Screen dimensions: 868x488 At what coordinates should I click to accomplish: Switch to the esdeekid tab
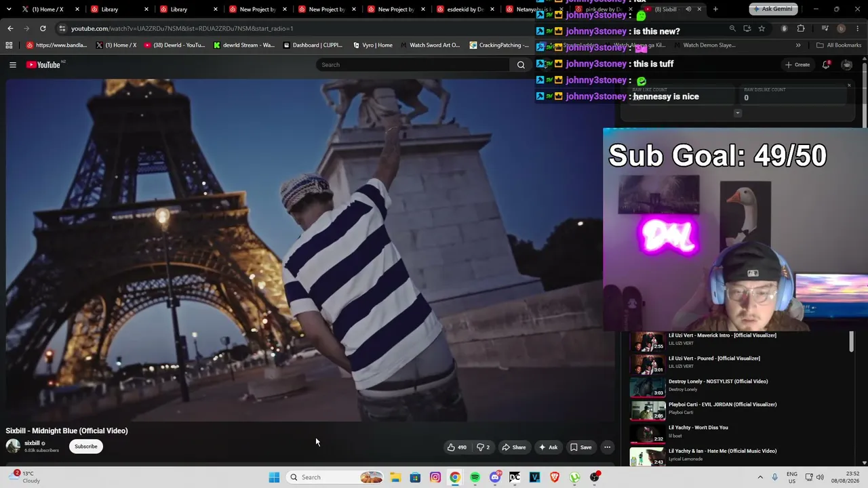click(x=464, y=9)
